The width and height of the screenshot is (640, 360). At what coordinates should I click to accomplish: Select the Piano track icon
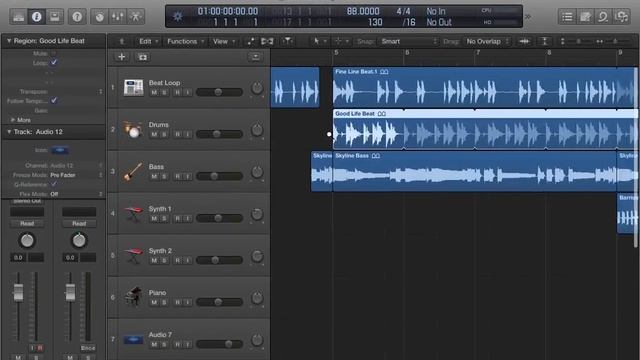[x=133, y=297]
